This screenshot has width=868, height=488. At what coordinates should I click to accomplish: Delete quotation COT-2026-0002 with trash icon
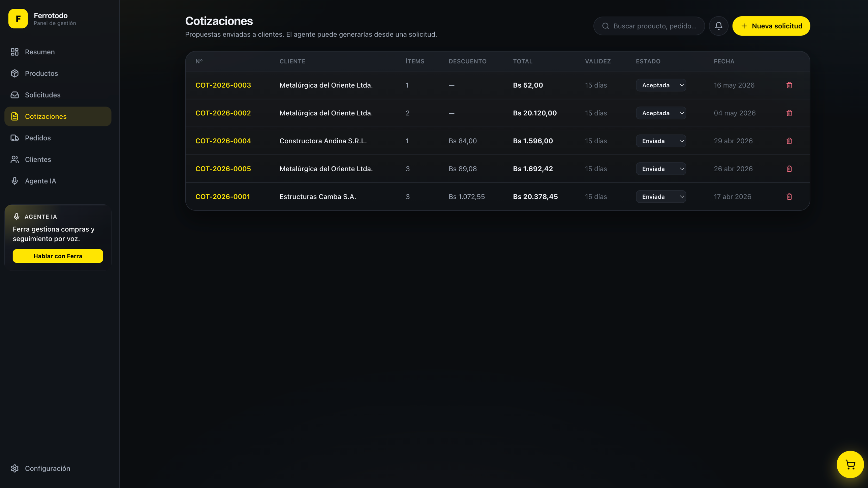[789, 113]
